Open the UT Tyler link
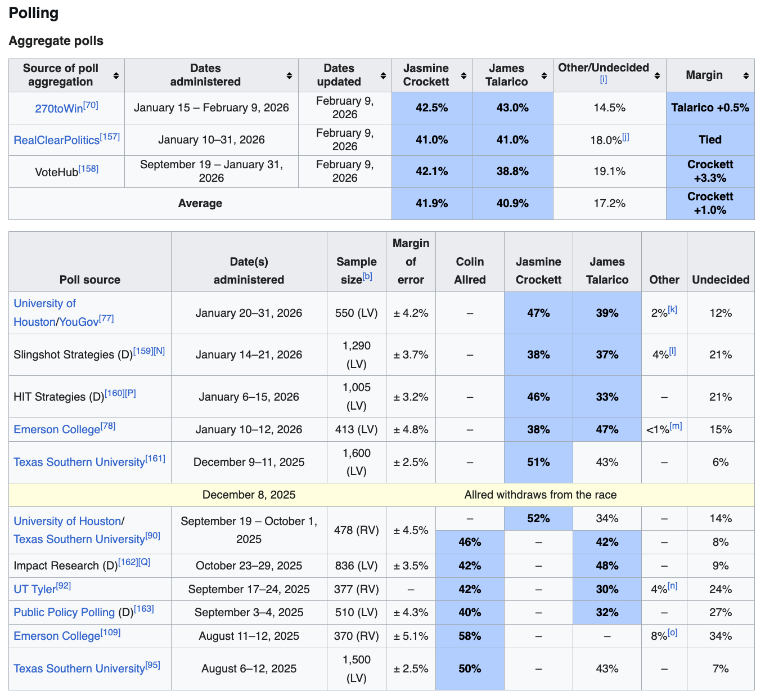Viewport: 765px width, 700px height. point(34,589)
